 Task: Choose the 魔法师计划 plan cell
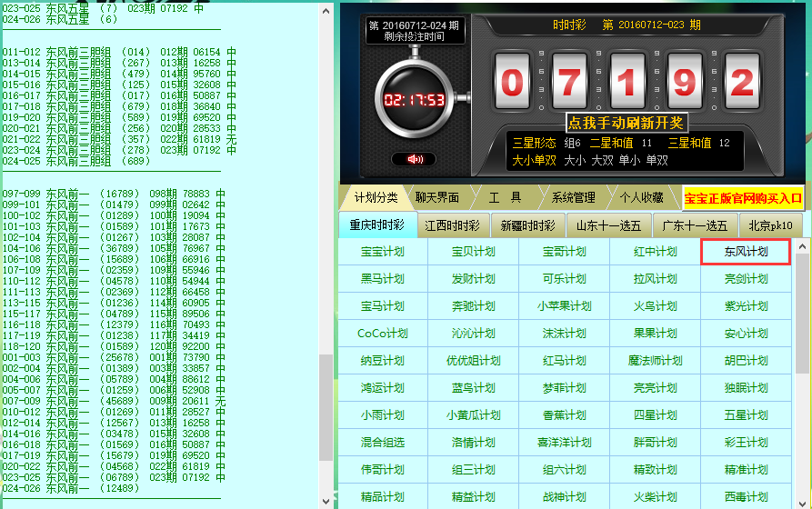655,361
